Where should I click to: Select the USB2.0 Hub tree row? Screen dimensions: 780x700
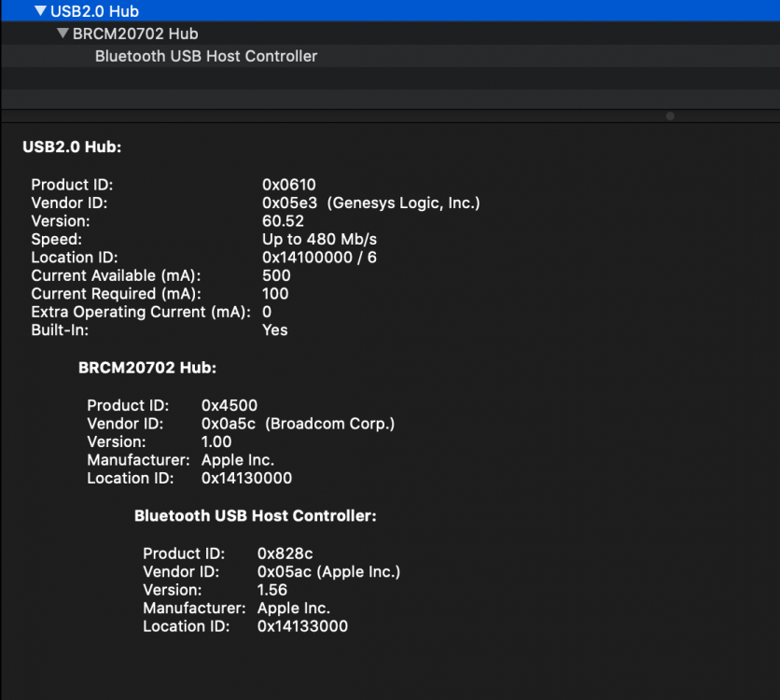(x=391, y=10)
